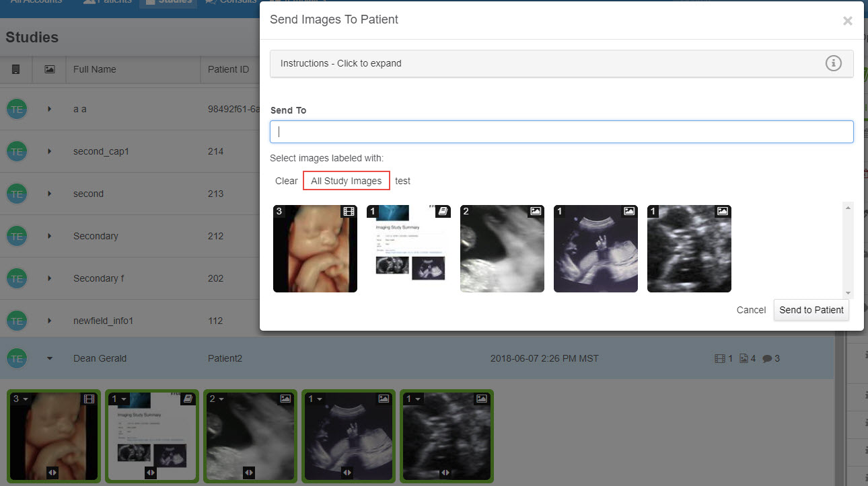
Task: Open the Studies tab in the top navigation
Action: tap(168, 3)
